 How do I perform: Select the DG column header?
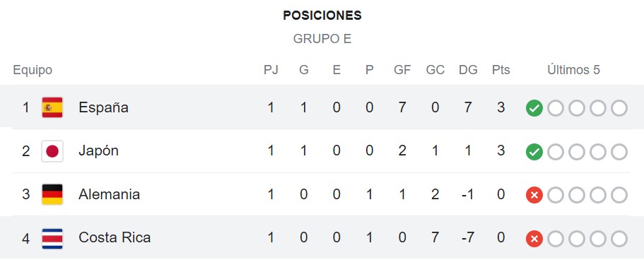point(468,70)
